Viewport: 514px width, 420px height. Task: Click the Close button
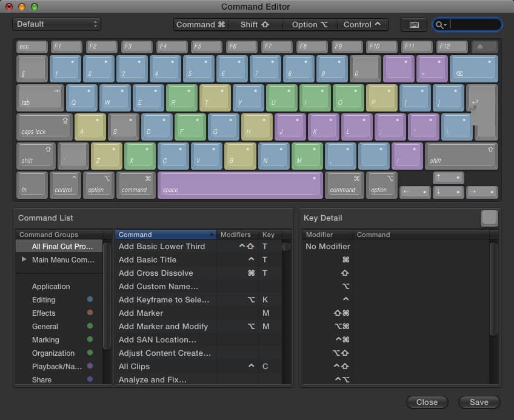pyautogui.click(x=427, y=402)
